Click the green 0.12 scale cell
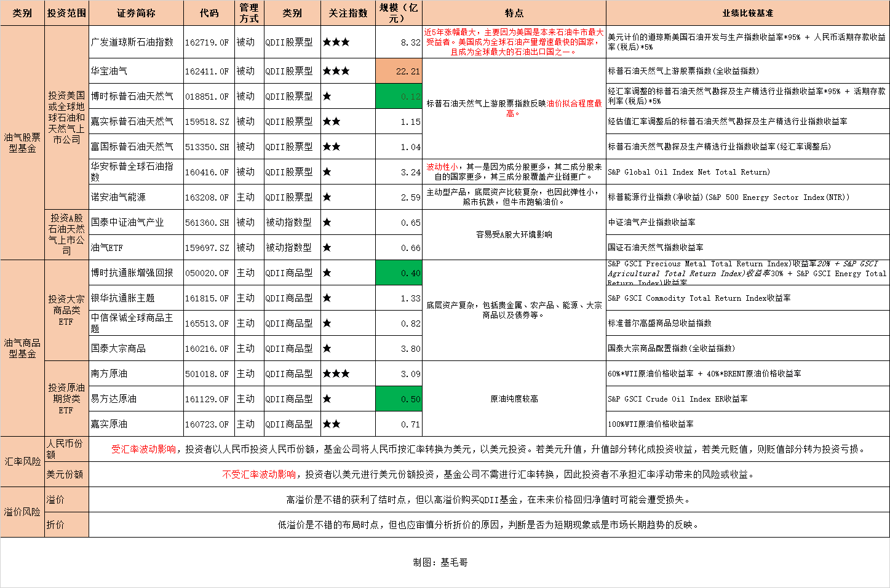 (x=399, y=96)
